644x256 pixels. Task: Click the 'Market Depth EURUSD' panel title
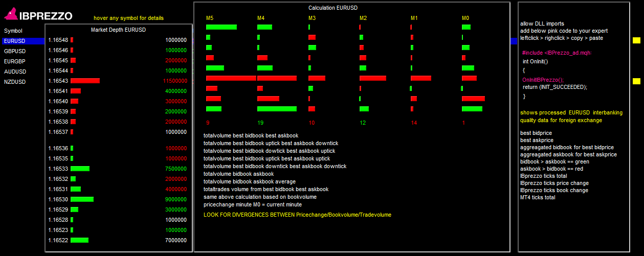point(118,30)
